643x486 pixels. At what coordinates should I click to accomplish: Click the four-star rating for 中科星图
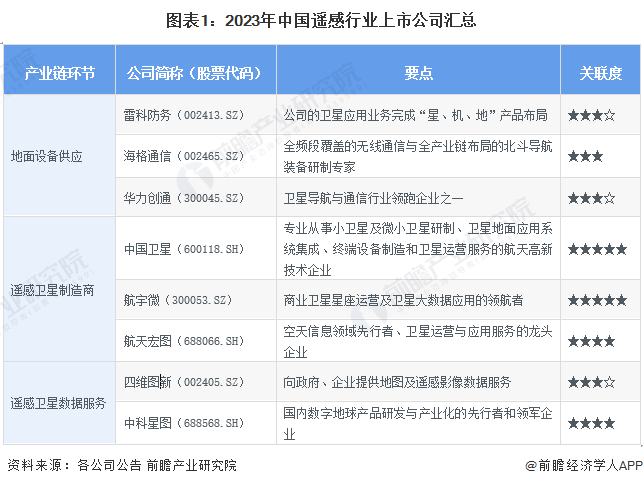click(591, 423)
